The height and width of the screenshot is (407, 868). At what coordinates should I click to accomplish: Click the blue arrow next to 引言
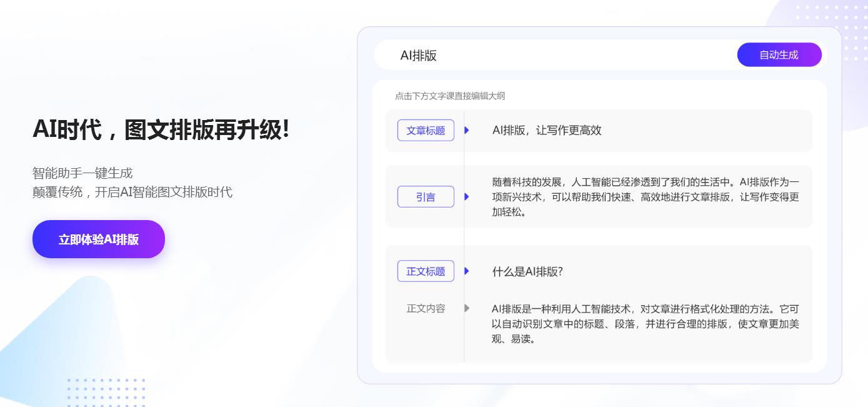(x=467, y=197)
